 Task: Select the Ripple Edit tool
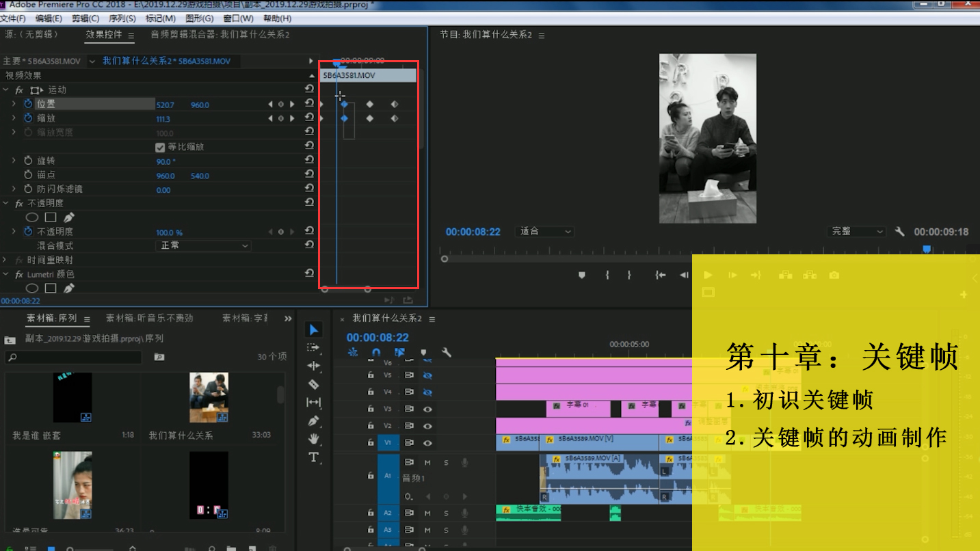[x=313, y=366]
